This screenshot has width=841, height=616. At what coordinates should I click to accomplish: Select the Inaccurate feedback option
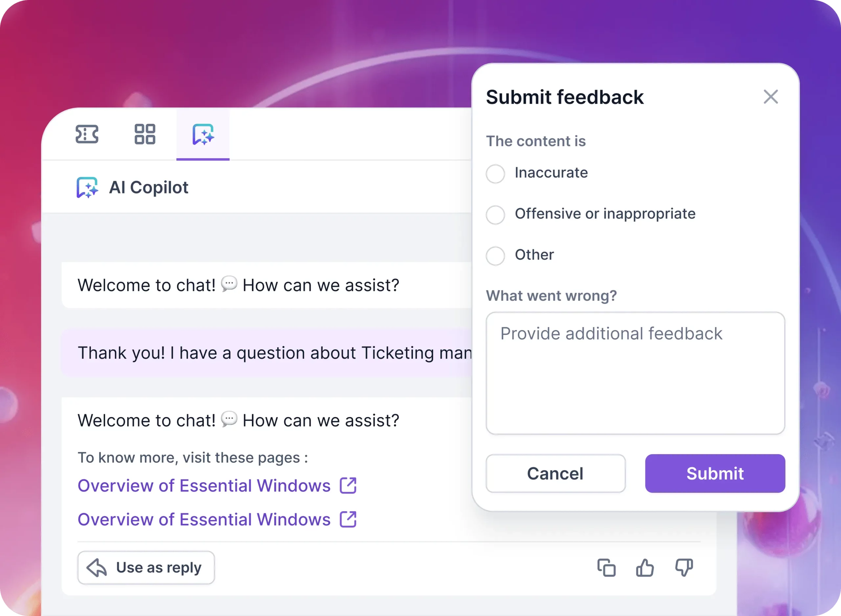click(x=495, y=174)
